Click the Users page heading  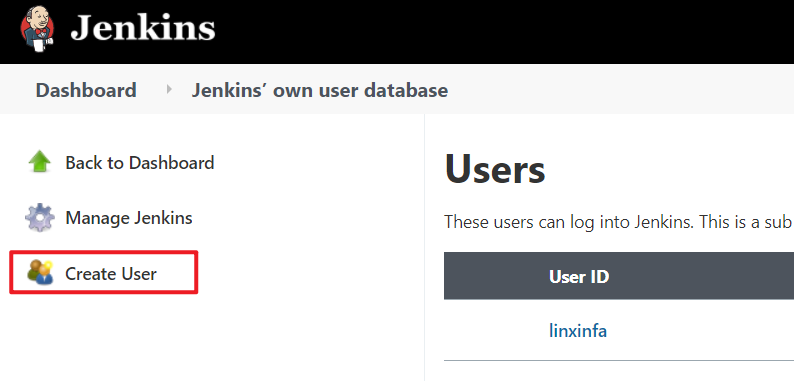pos(495,170)
